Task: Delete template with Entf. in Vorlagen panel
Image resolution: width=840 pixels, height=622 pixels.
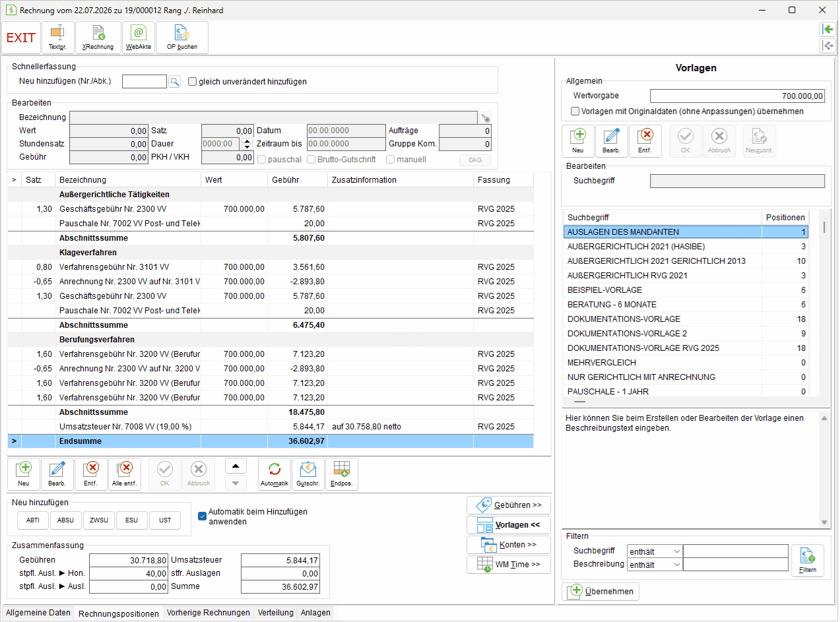Action: click(645, 141)
